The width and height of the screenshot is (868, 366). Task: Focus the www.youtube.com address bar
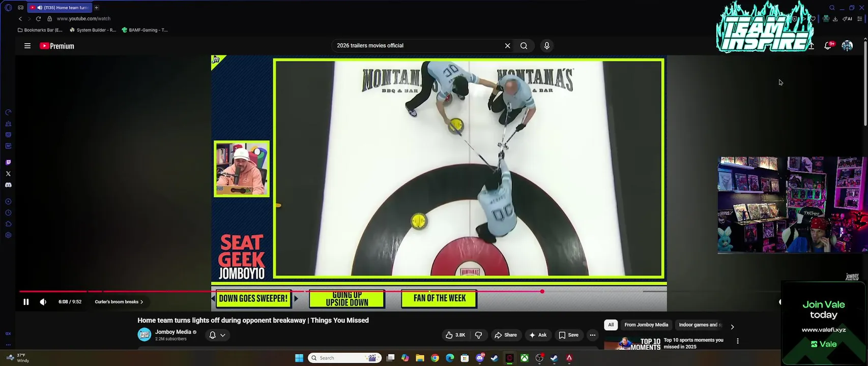(83, 19)
